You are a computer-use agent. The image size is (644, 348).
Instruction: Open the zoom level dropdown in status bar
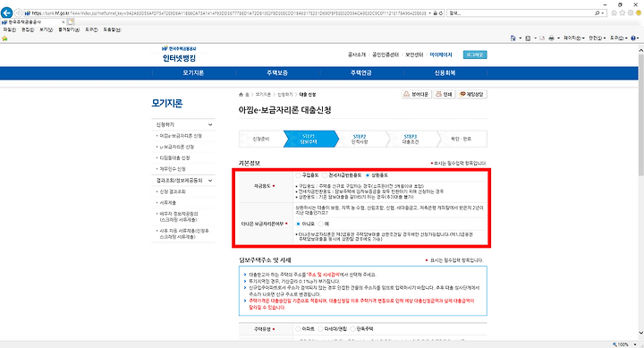click(x=635, y=344)
